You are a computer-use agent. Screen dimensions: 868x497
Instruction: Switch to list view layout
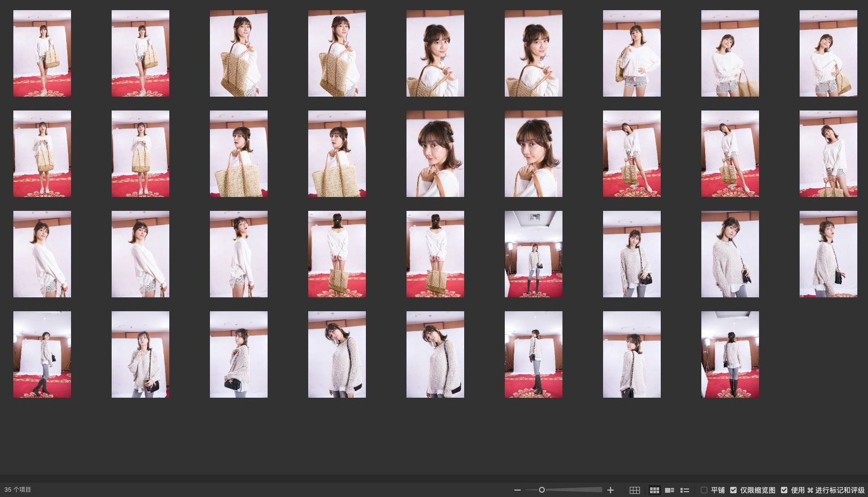click(684, 490)
